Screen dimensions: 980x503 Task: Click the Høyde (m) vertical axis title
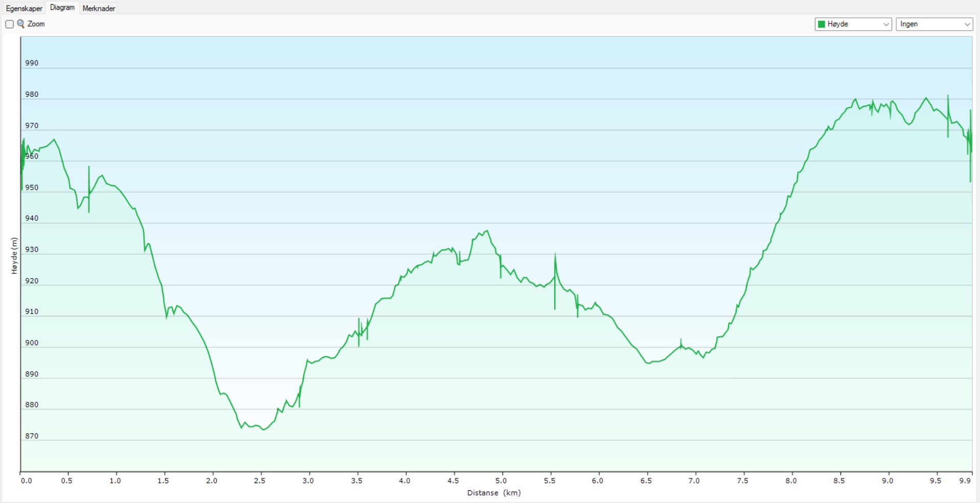click(x=14, y=256)
